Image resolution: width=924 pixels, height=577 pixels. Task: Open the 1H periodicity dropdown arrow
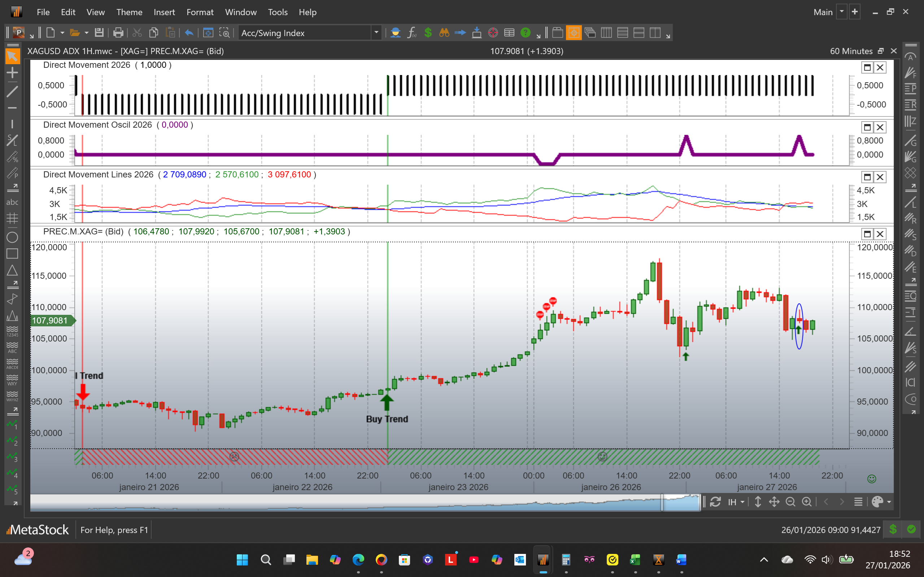tap(742, 502)
